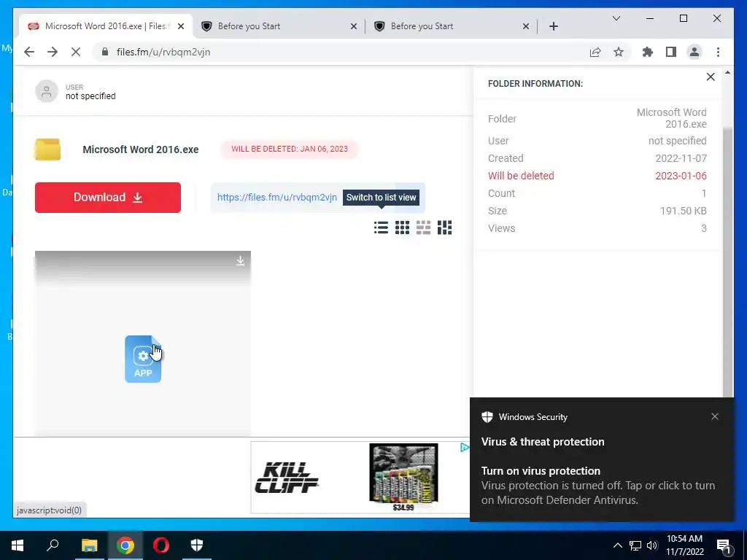Click Chrome taskbar icon
The width and height of the screenshot is (747, 560).
[125, 545]
